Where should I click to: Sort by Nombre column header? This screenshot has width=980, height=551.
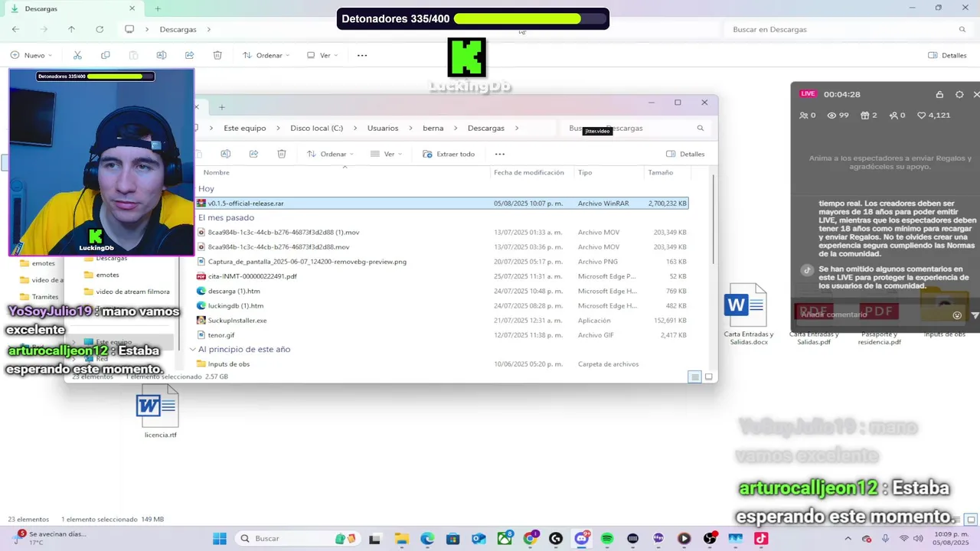pos(217,173)
